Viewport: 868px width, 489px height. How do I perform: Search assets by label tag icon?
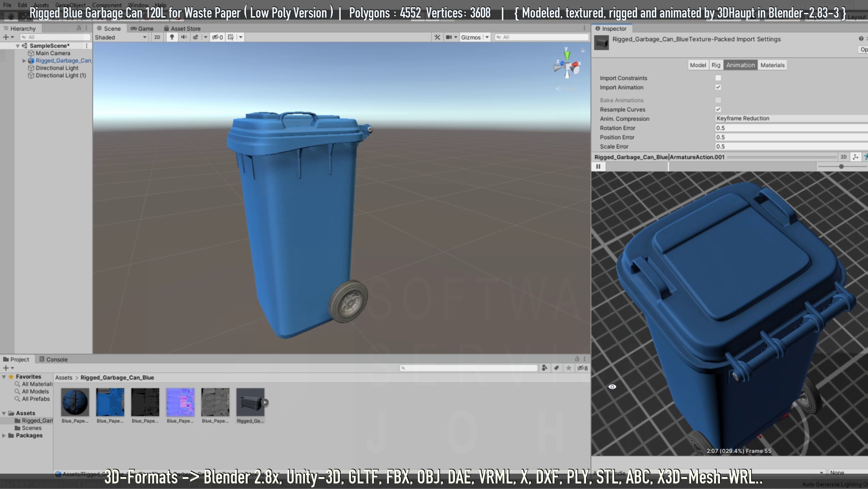point(557,368)
